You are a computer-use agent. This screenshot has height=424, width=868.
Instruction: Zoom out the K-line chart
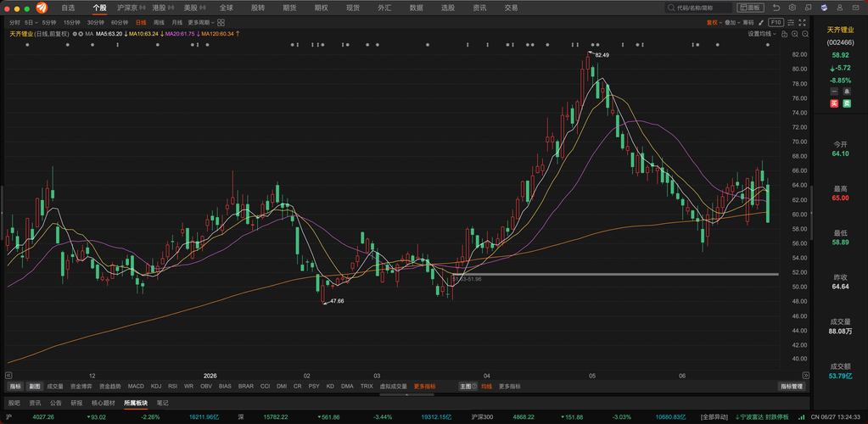click(x=804, y=34)
